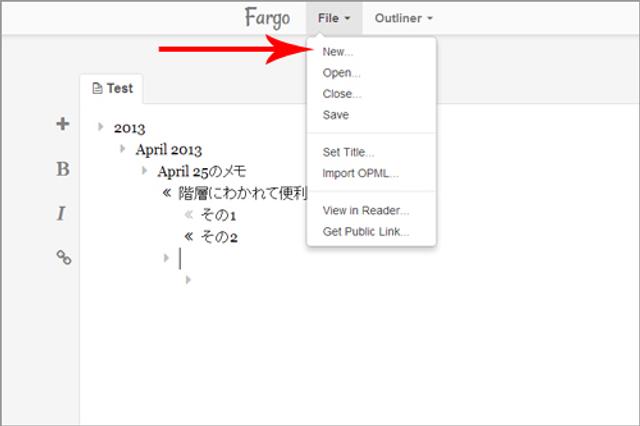Choose Open... from File menu
This screenshot has width=640, height=426.
click(341, 73)
